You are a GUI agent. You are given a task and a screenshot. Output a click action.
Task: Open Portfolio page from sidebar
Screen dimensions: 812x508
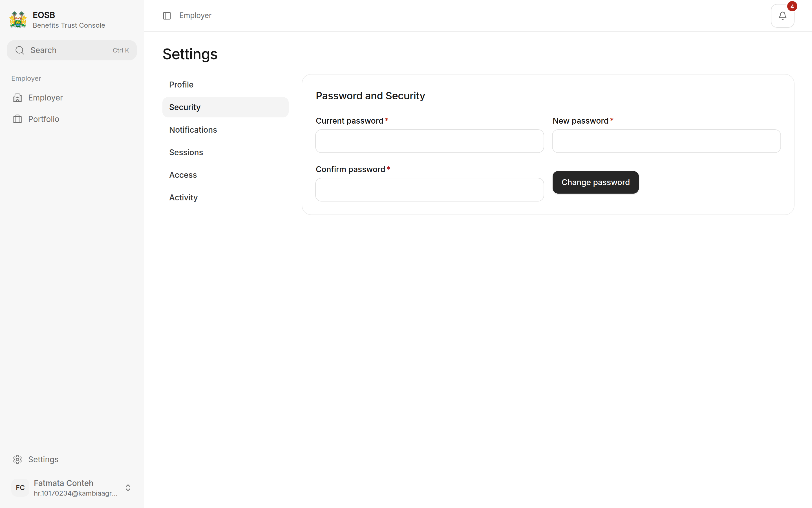[72, 119]
